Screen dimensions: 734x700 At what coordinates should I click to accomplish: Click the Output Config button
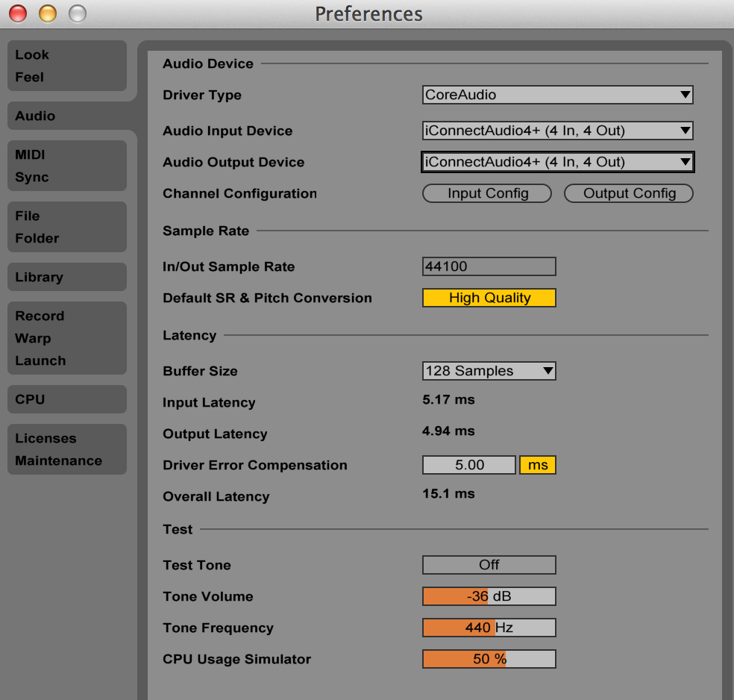[x=629, y=193]
